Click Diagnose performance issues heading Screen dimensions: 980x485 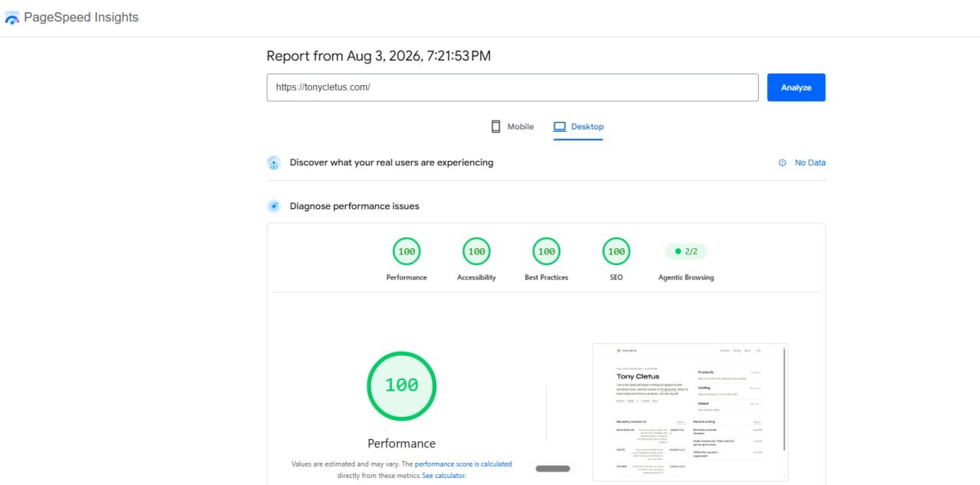[x=354, y=206]
